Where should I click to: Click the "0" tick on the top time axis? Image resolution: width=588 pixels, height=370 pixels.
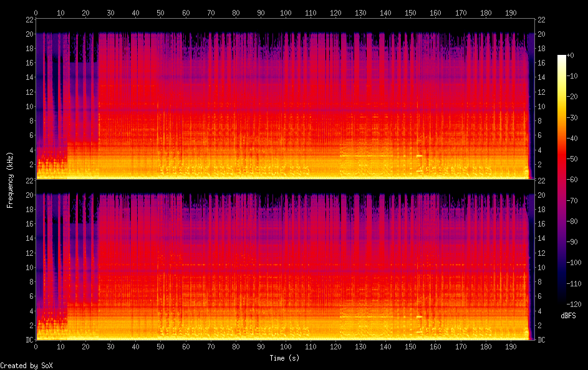(x=36, y=12)
